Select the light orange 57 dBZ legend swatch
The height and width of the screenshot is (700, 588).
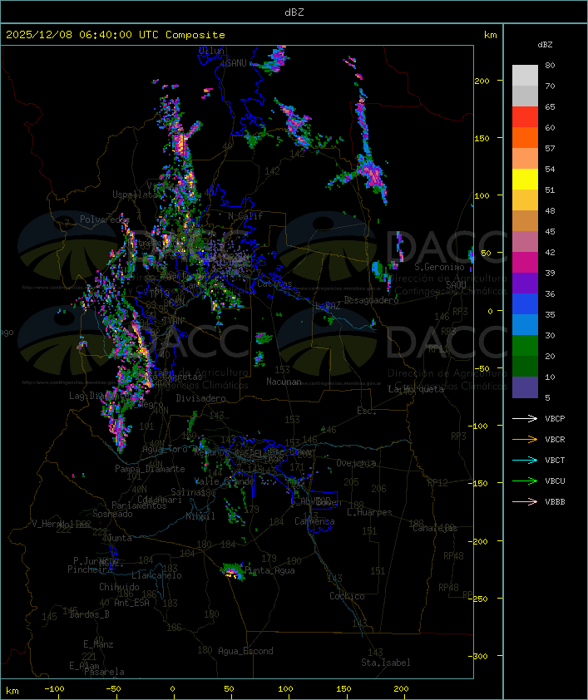click(x=525, y=159)
